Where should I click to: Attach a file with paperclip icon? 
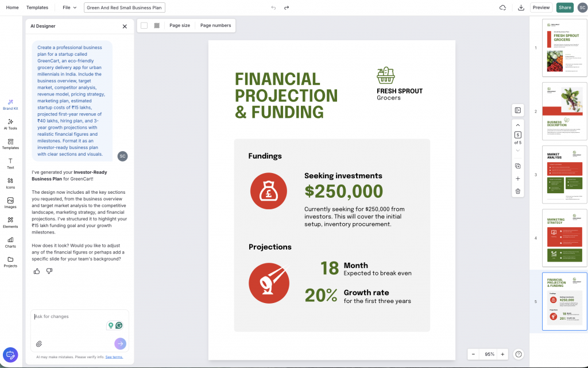coord(39,344)
